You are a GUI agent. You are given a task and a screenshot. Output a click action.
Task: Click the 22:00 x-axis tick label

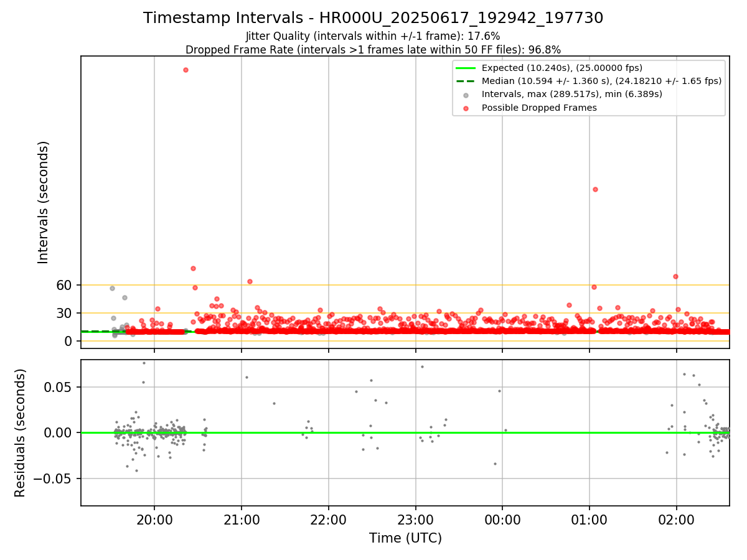329,520
